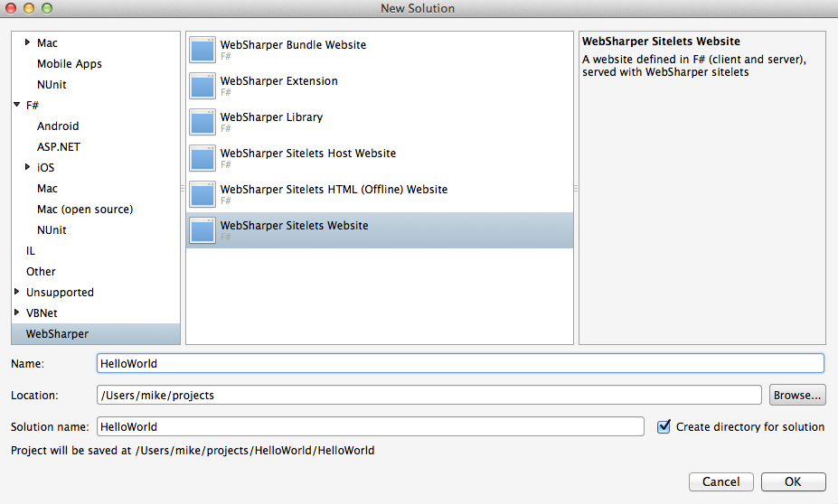This screenshot has height=504, width=838.
Task: Select Mobile Apps category
Action: [x=70, y=63]
